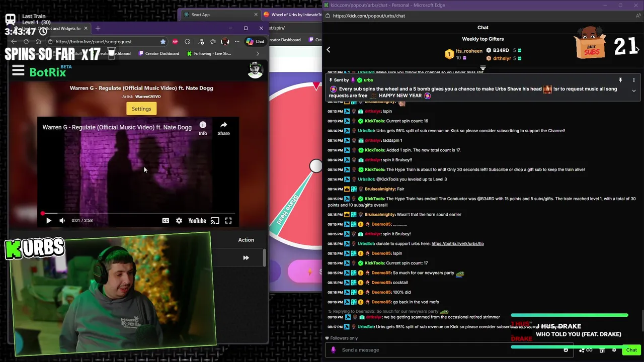Screen dimensions: 644x362
Task: Open the Copilot Chat button
Action: click(256, 41)
